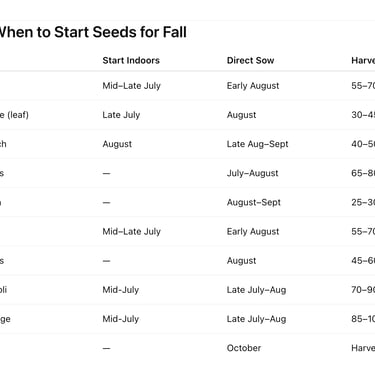Click 'August' under Start Indoors column
This screenshot has height=366, width=375.
click(117, 144)
